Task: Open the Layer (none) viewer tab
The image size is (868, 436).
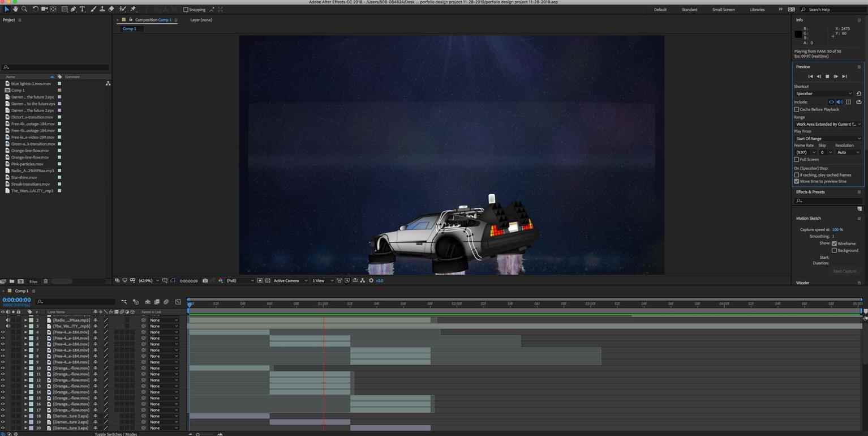Action: tap(201, 20)
